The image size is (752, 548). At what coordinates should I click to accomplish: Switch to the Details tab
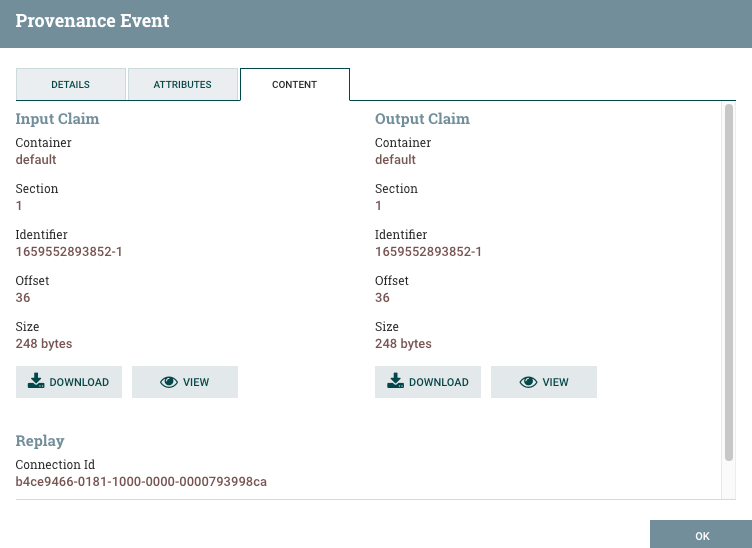pyautogui.click(x=70, y=84)
